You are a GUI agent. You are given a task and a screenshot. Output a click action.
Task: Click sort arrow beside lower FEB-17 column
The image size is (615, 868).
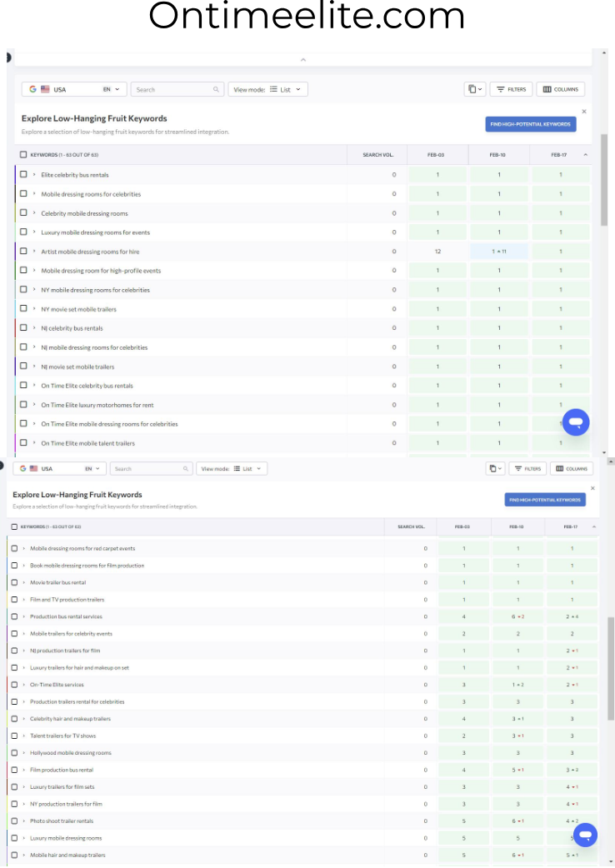[x=594, y=526]
